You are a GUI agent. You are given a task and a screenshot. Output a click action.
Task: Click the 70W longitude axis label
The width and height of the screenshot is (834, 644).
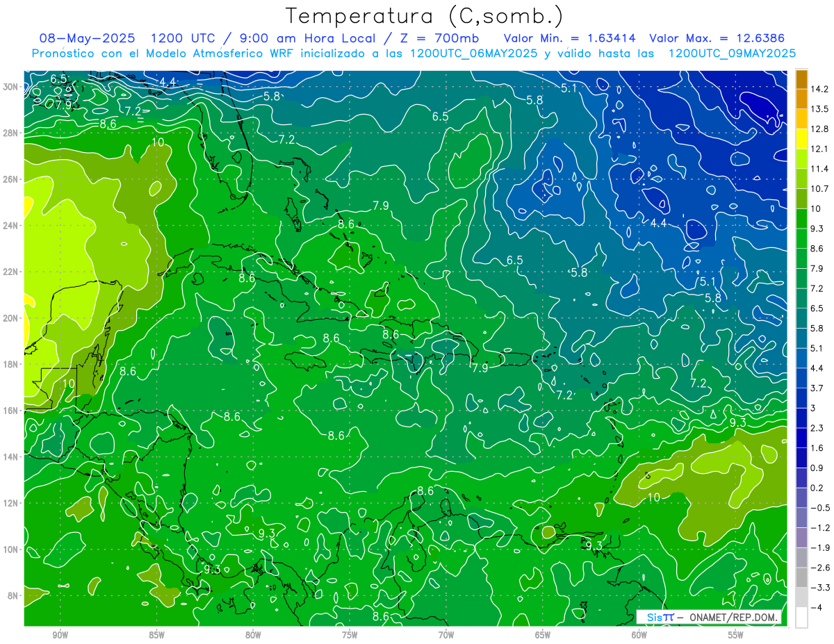[x=446, y=635]
